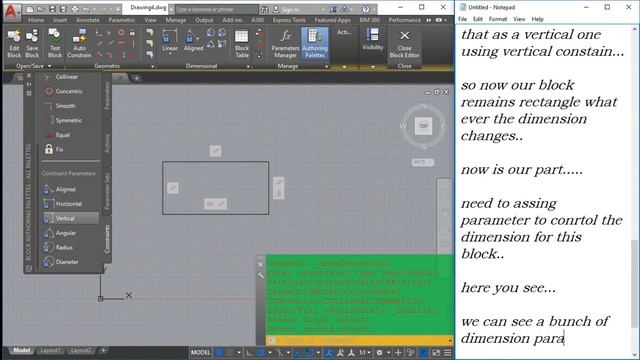Click the search binoculars icon
The width and height of the screenshot is (640, 360).
click(264, 9)
